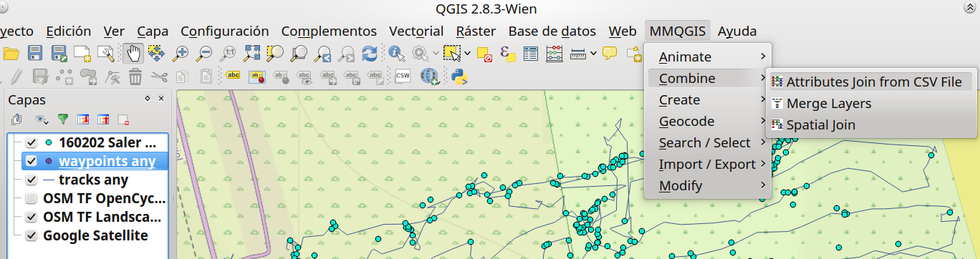The image size is (980, 259).
Task: Toggle tracks any layer checkbox
Action: (x=31, y=180)
